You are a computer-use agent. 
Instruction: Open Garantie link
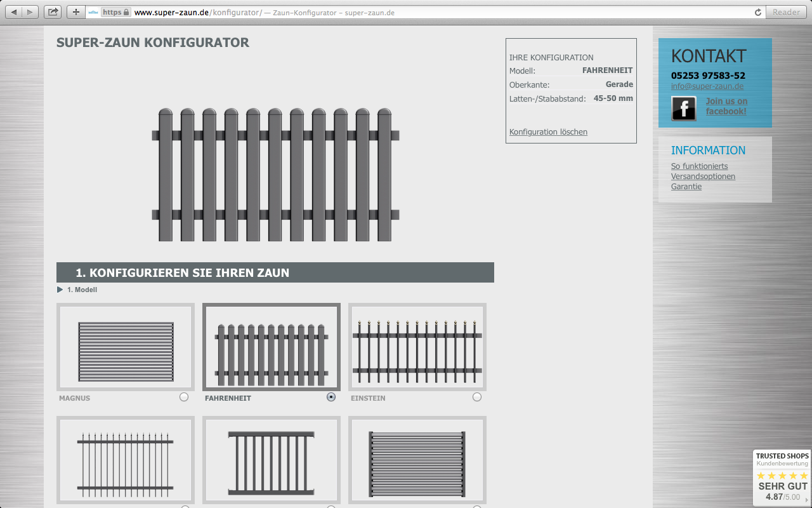[x=686, y=187]
